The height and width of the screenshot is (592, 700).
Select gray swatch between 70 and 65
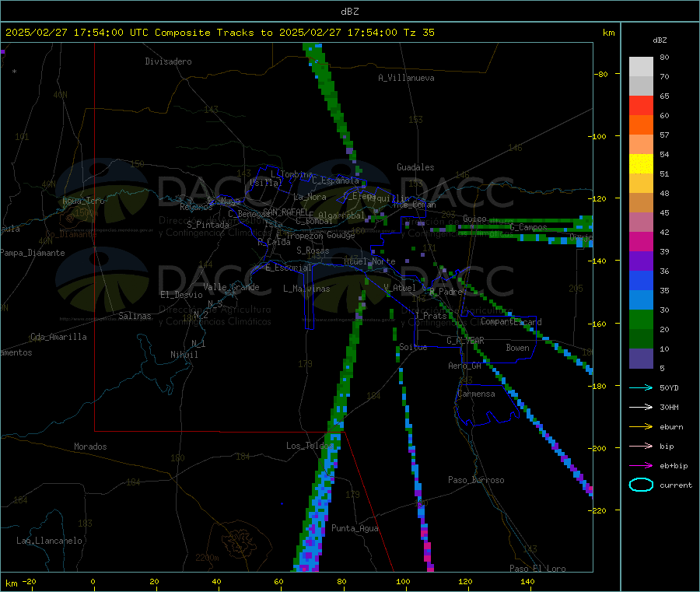[x=641, y=86]
